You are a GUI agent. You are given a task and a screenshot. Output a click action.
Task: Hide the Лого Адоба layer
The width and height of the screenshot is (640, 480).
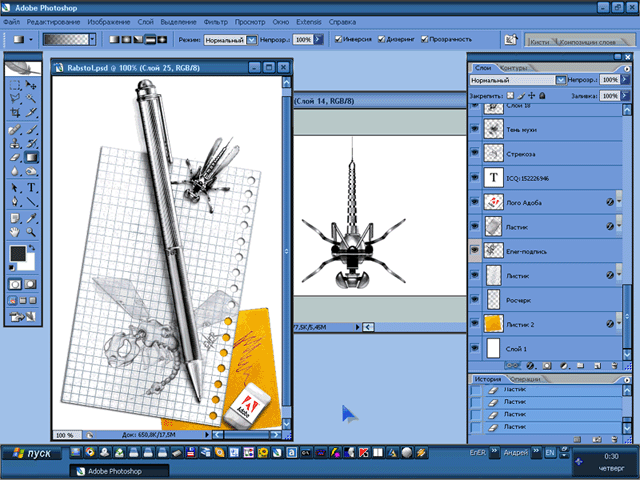point(475,202)
